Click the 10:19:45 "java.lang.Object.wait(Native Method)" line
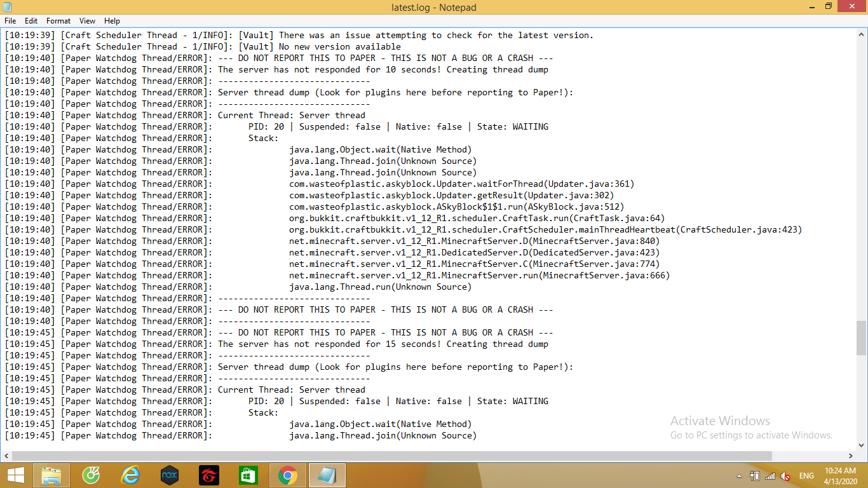 238,424
